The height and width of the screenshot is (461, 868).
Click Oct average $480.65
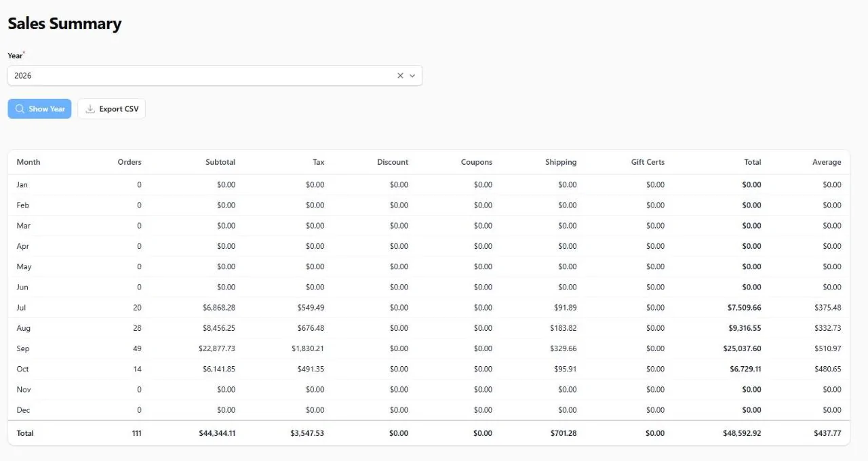(828, 369)
